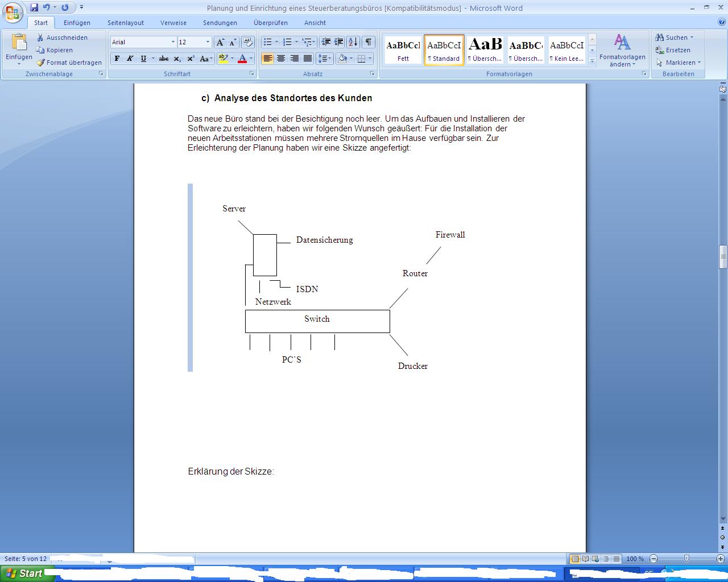Image resolution: width=728 pixels, height=582 pixels.
Task: Open change case Aa dropdown
Action: [x=206, y=59]
